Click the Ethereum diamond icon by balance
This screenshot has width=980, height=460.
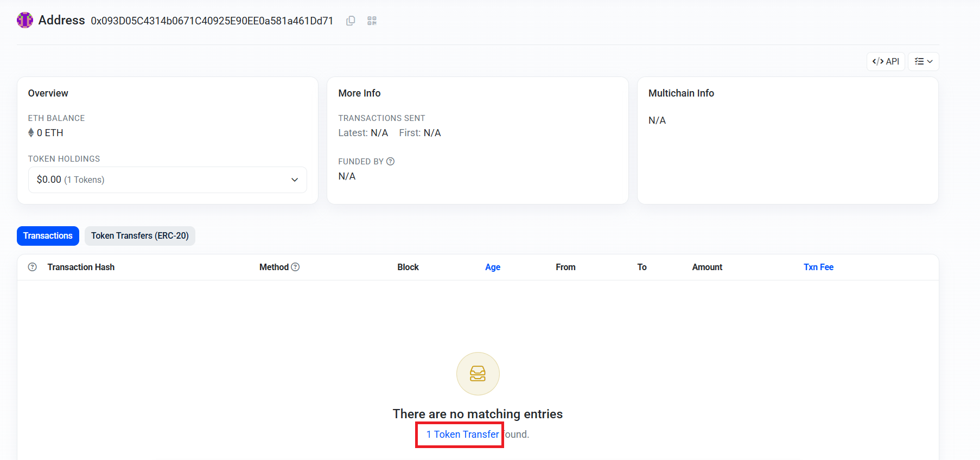(31, 132)
